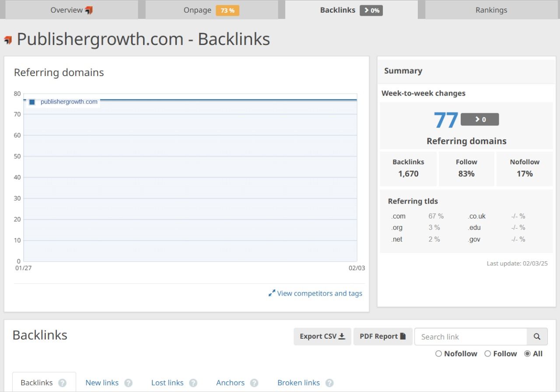Screen dimensions: 560x392
Task: Click the Follow 83% summary box
Action: (466, 168)
